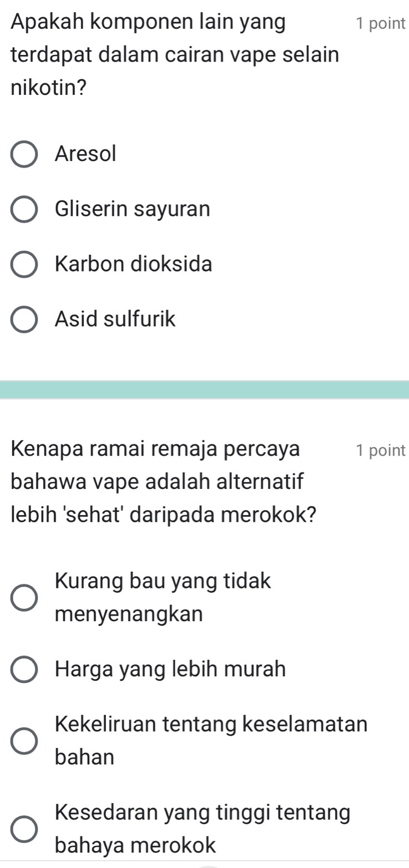Select the Gliserin sayuran radio button
Image resolution: width=409 pixels, height=868 pixels.
(24, 210)
